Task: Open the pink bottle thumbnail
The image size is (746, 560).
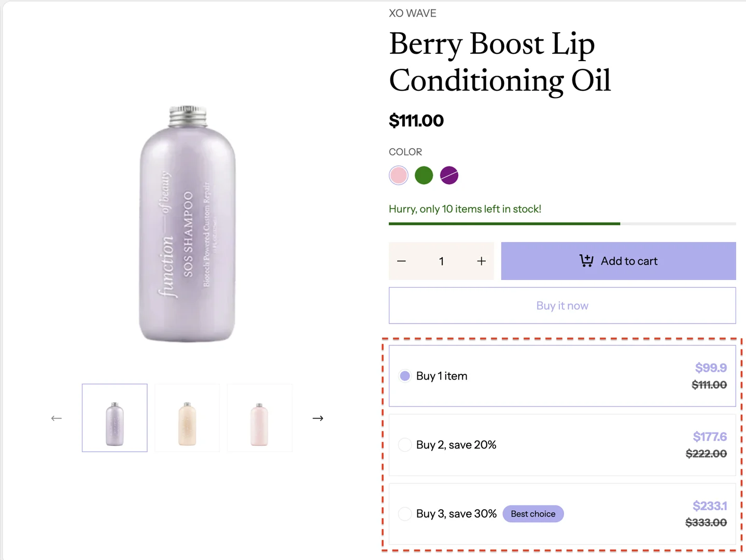Action: pyautogui.click(x=260, y=418)
